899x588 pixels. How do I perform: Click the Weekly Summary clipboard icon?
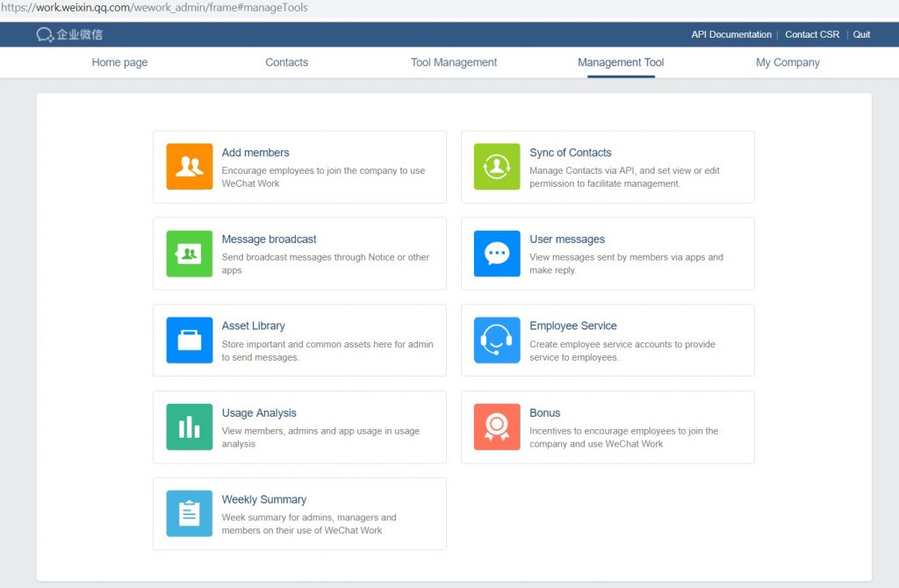(x=190, y=513)
